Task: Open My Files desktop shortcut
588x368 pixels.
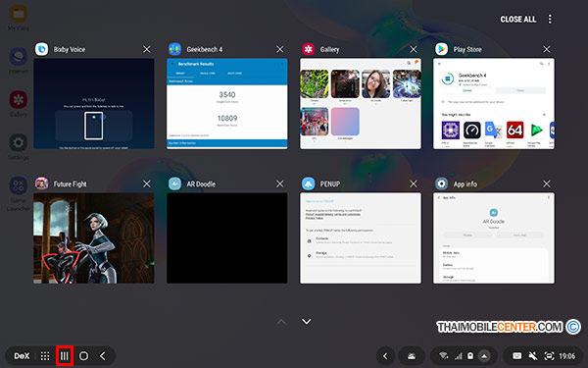Action: [x=18, y=18]
